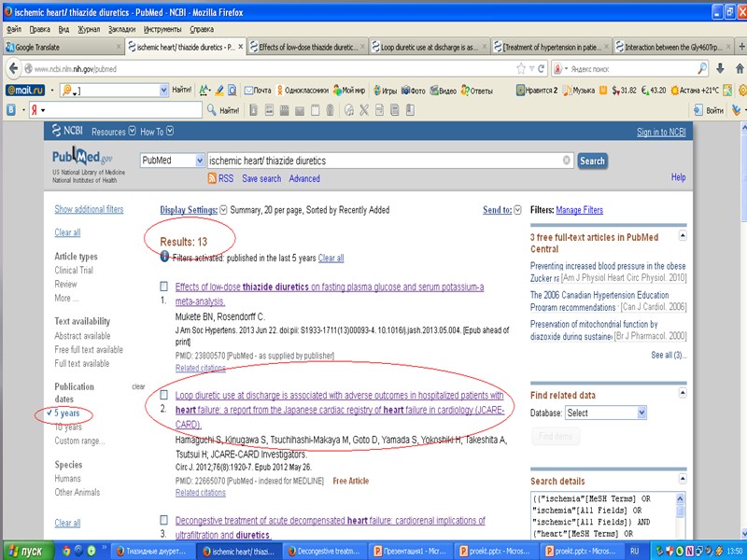This screenshot has height=560, width=747.
Task: Click the Yandex search magnifier icon
Action: [702, 68]
